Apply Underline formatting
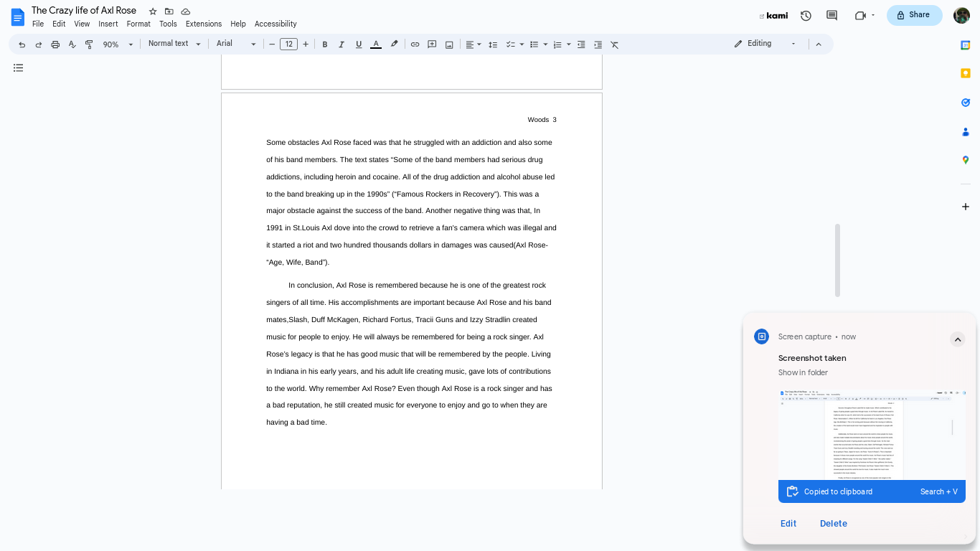The width and height of the screenshot is (980, 551). 359,44
